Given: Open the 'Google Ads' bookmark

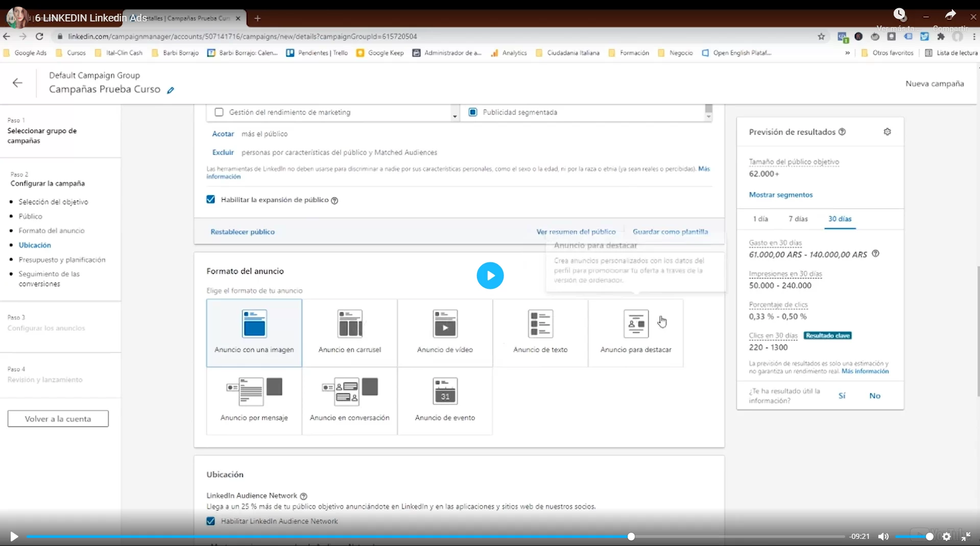Looking at the screenshot, I should (25, 53).
